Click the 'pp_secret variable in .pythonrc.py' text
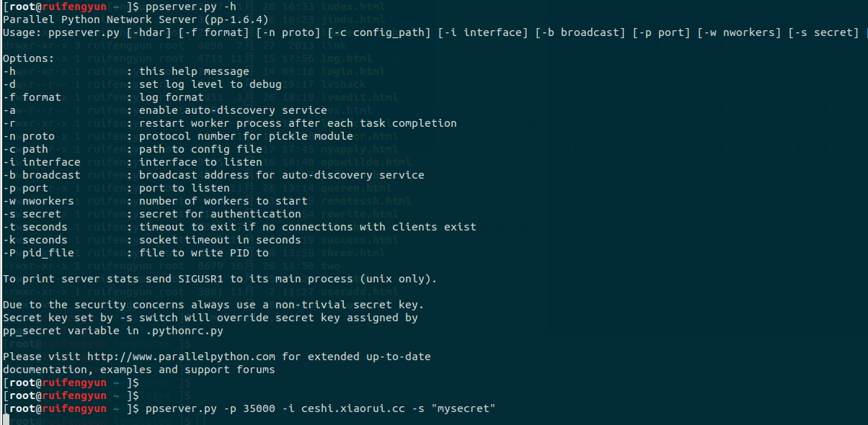The width and height of the screenshot is (868, 425). (113, 331)
